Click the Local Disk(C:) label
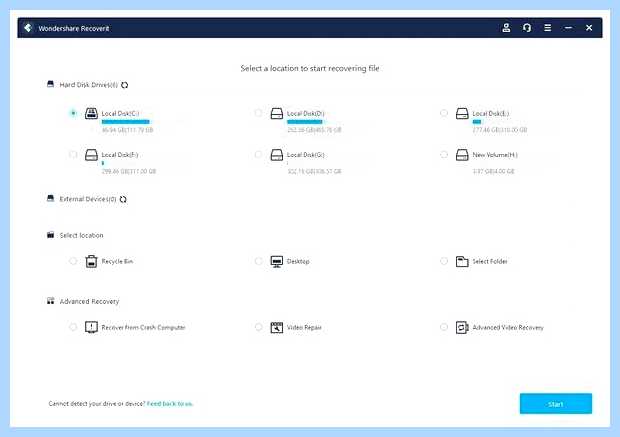The image size is (620, 437). tap(120, 114)
